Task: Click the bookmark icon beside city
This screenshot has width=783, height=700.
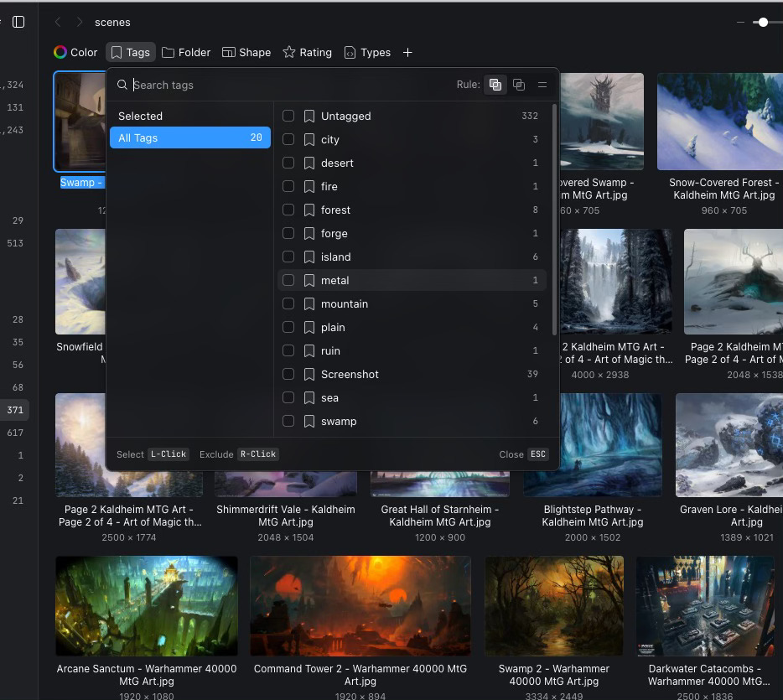Action: pyautogui.click(x=309, y=140)
